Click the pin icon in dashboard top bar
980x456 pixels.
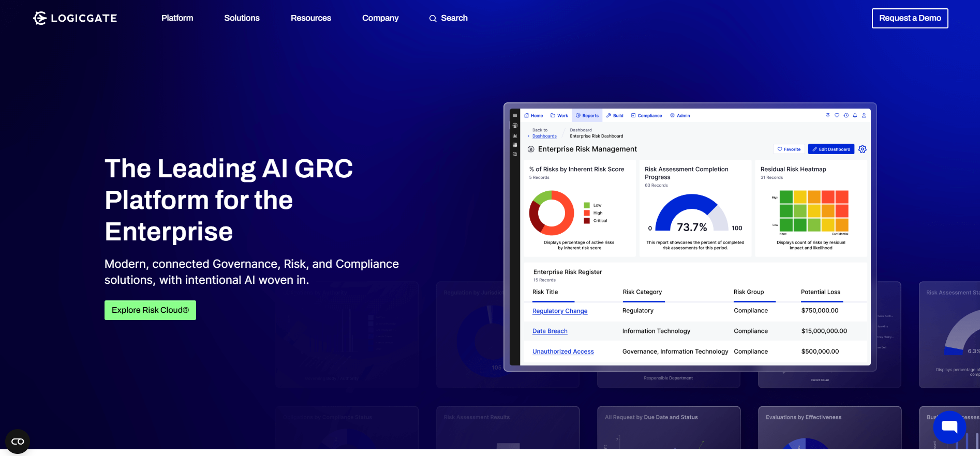[828, 115]
